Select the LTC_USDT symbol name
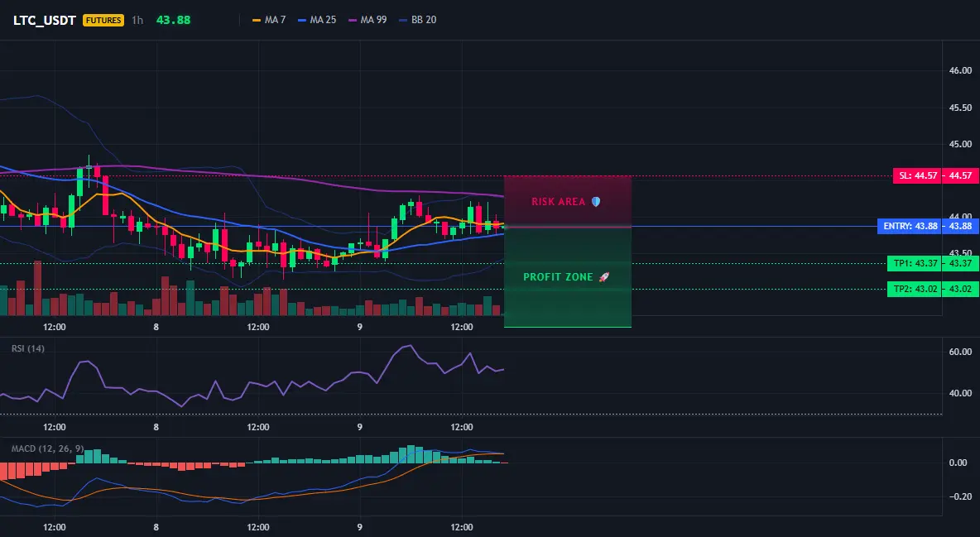980x537 pixels. tap(45, 20)
